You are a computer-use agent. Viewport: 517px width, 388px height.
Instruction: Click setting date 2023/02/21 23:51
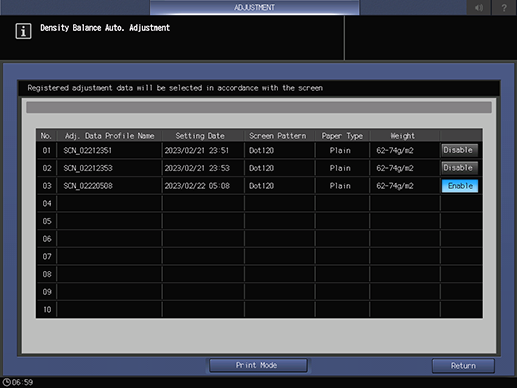click(x=197, y=151)
